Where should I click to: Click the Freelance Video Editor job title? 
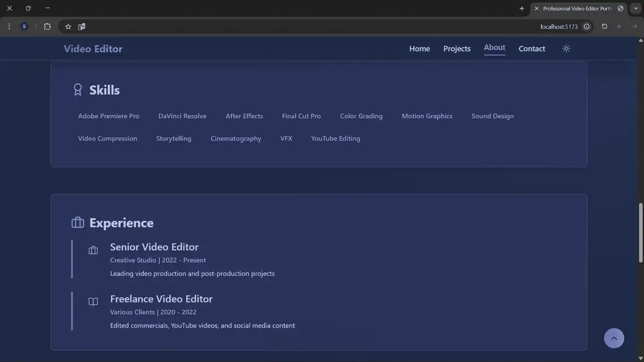[x=162, y=299]
